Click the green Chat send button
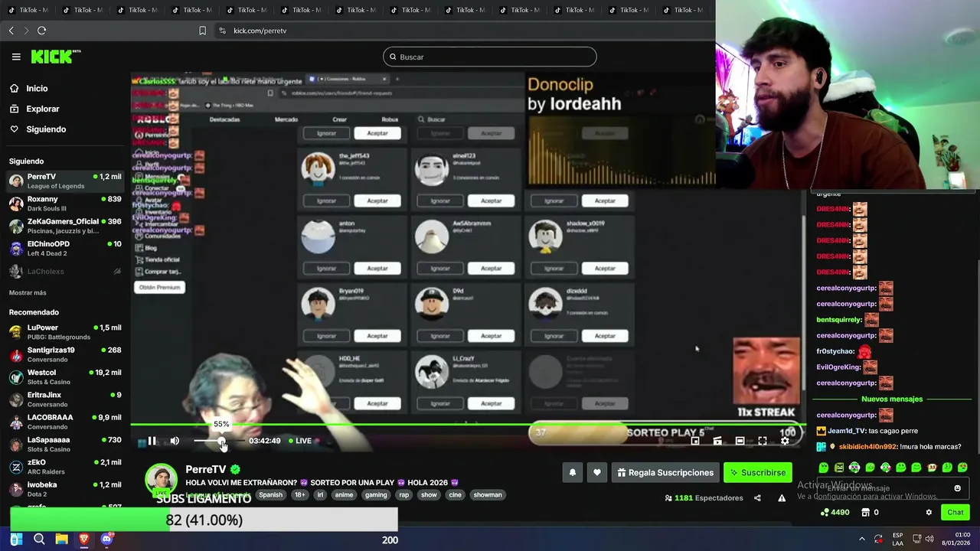This screenshot has width=980, height=551. tap(955, 513)
